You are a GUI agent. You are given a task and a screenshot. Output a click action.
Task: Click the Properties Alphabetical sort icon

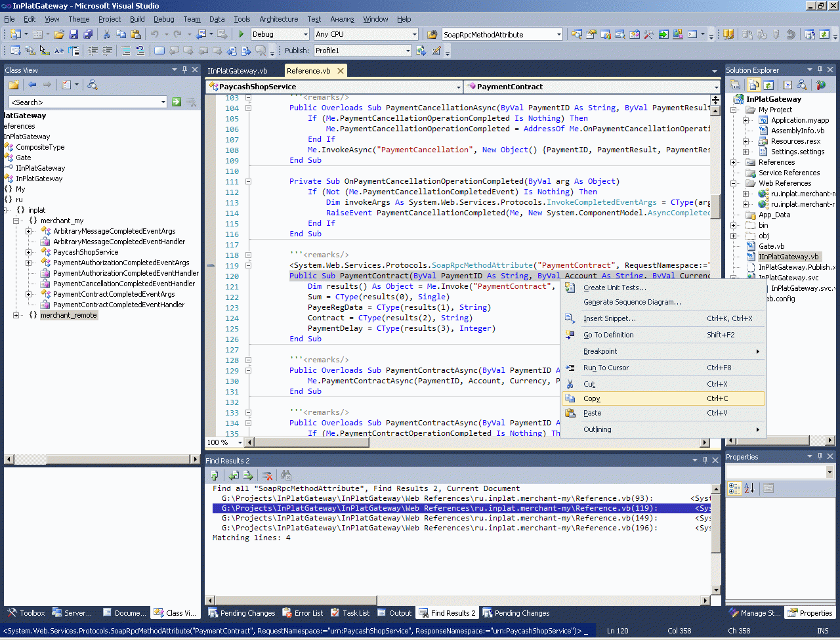point(749,488)
